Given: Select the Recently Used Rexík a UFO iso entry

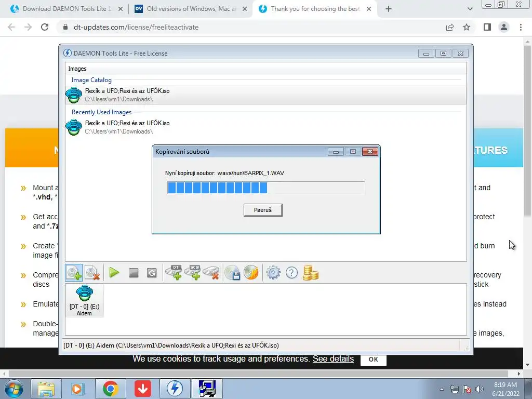Looking at the screenshot, I should 265,127.
